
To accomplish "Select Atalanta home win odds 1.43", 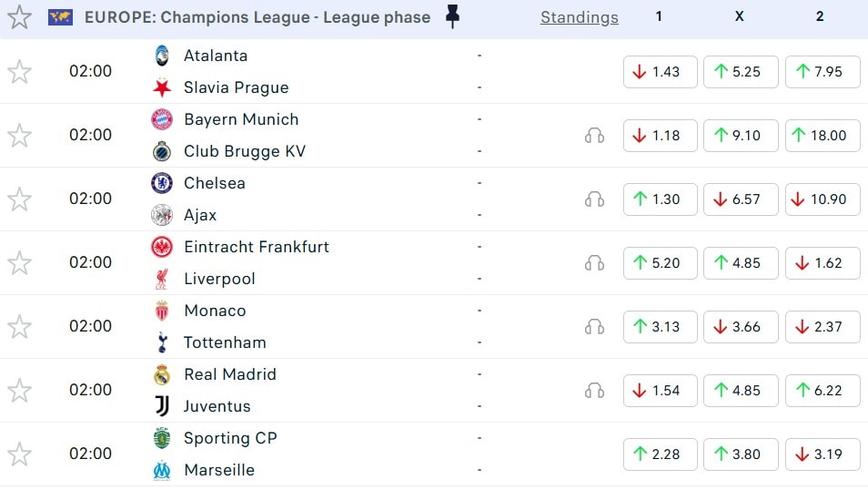I will pyautogui.click(x=660, y=72).
